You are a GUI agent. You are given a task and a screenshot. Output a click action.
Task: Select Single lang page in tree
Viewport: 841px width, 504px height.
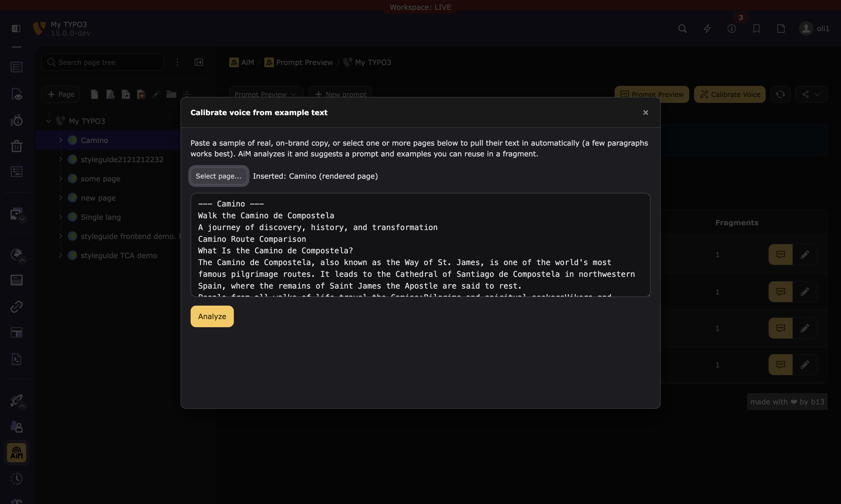101,217
